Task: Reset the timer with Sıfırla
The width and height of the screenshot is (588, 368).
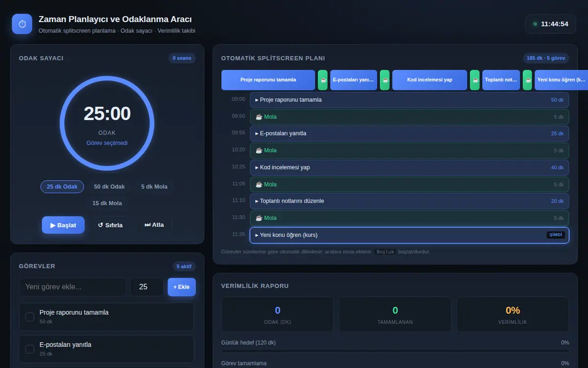Action: pos(110,225)
